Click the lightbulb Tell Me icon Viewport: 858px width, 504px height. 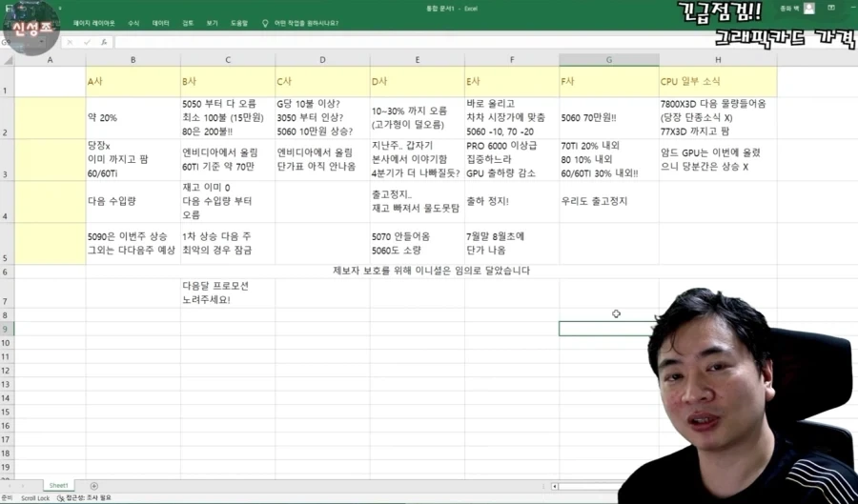point(265,23)
